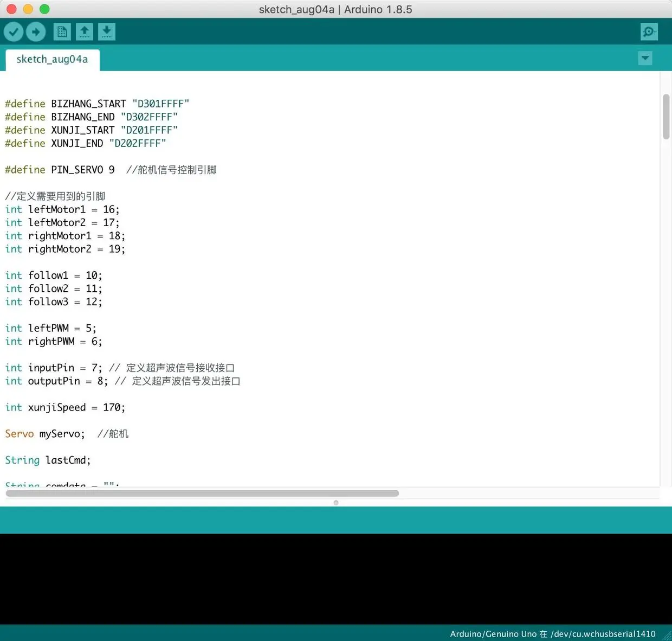Image resolution: width=672 pixels, height=641 pixels.
Task: Click the "int rightPWM = 6;" line
Action: coord(54,341)
